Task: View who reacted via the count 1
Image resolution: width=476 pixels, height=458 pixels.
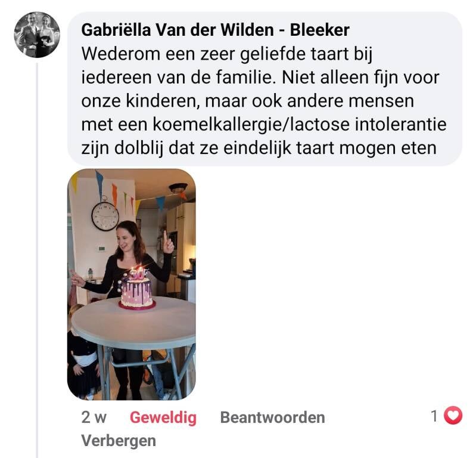Action: tap(434, 416)
